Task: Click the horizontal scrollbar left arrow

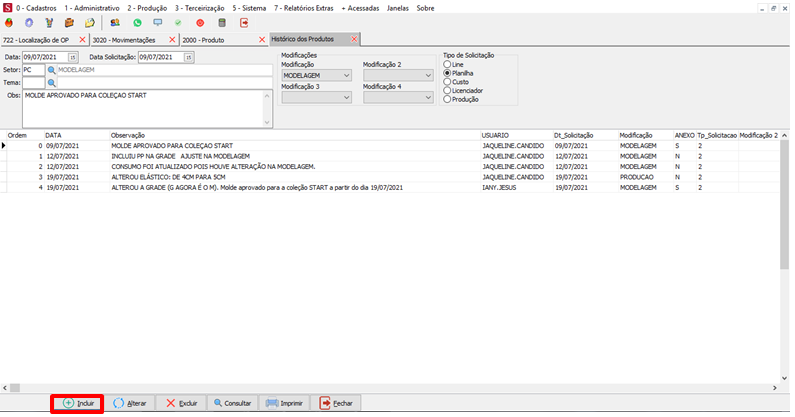Action: tap(5, 386)
